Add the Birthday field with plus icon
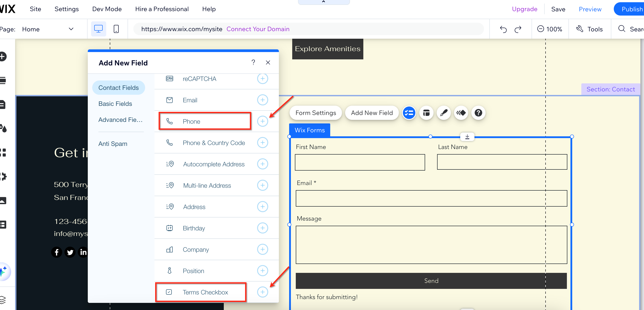The height and width of the screenshot is (310, 644). tap(262, 228)
